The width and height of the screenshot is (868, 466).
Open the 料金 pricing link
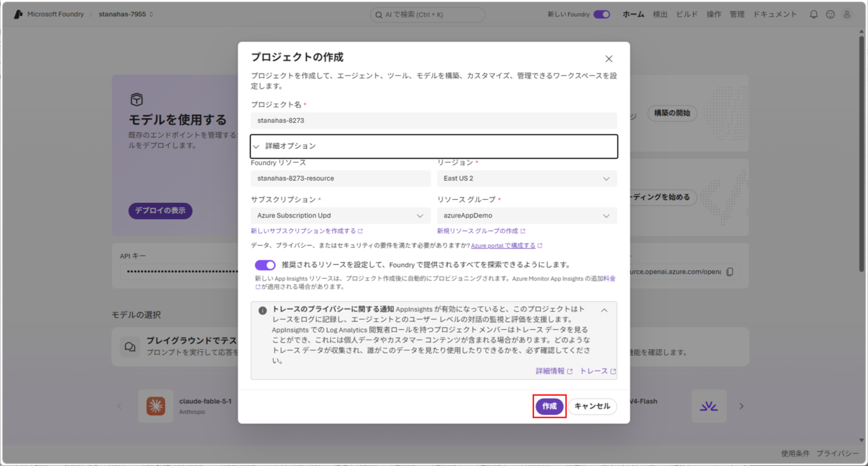(609, 278)
